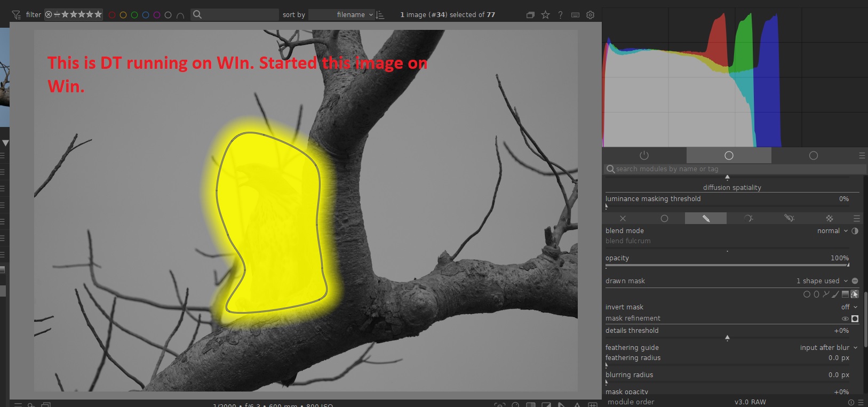Toggle display of mask refinement eye

[845, 319]
